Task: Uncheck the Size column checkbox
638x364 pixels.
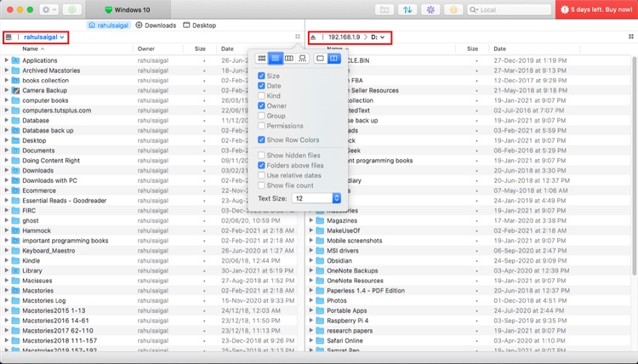Action: pos(262,76)
